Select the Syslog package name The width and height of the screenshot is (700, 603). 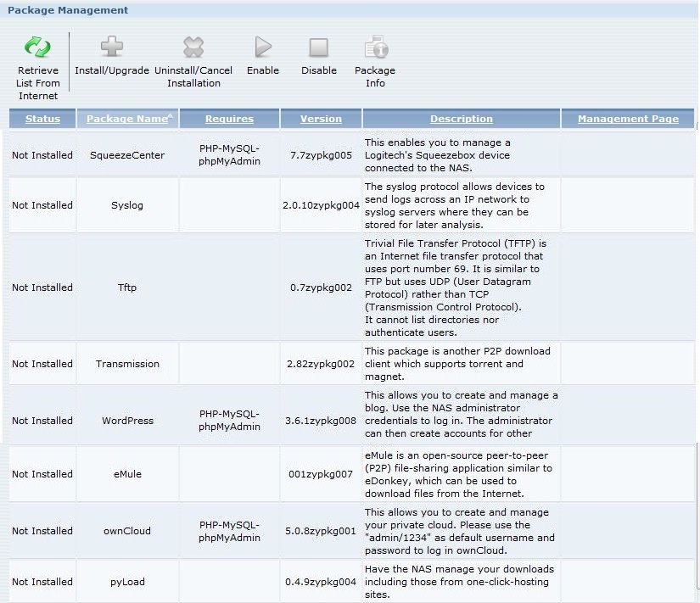pyautogui.click(x=127, y=205)
